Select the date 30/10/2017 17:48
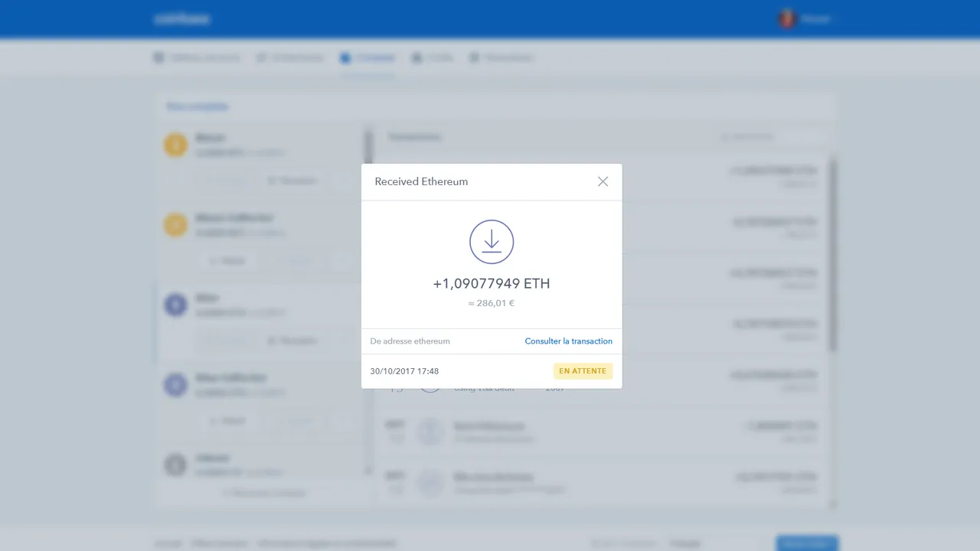This screenshot has width=980, height=551. 404,371
